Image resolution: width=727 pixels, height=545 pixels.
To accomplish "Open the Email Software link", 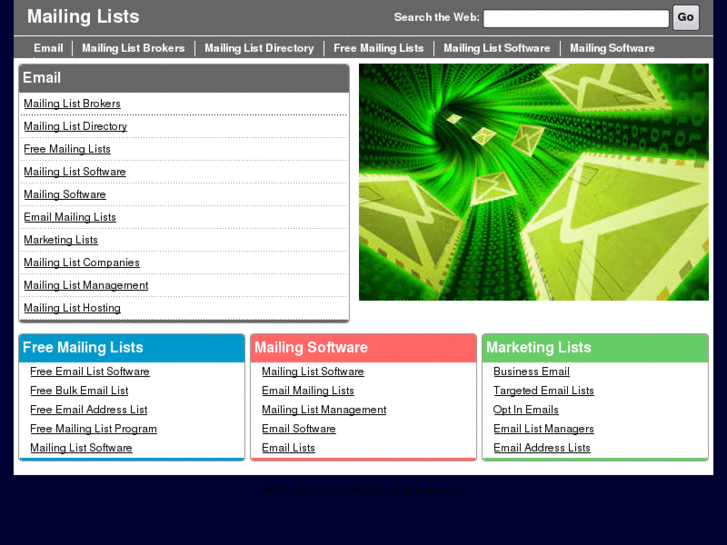I will click(299, 429).
